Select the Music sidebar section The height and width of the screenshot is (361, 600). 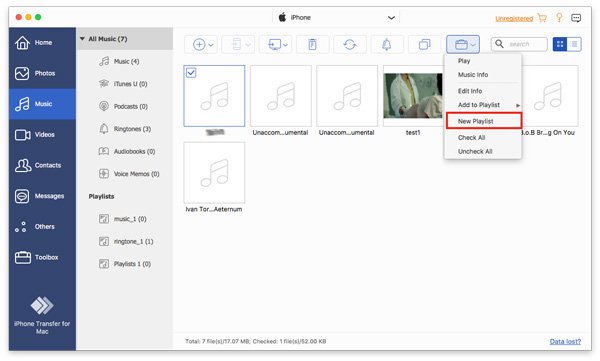42,104
